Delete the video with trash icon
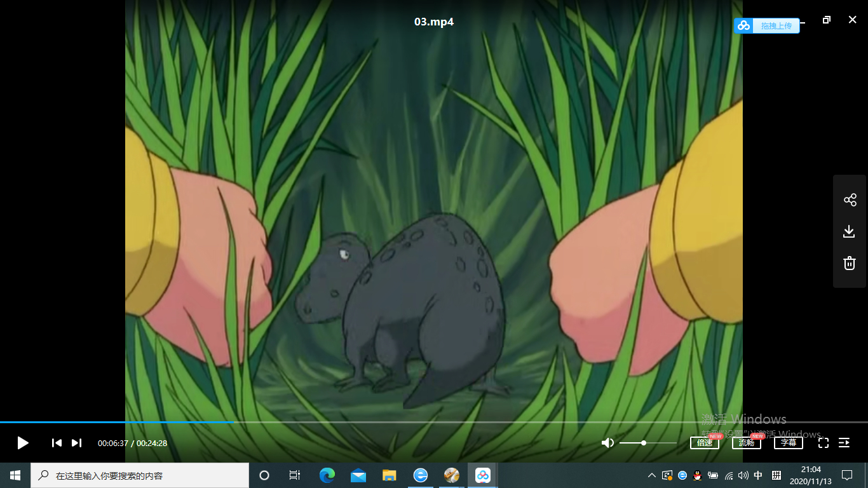Viewport: 868px width, 488px height. (850, 263)
